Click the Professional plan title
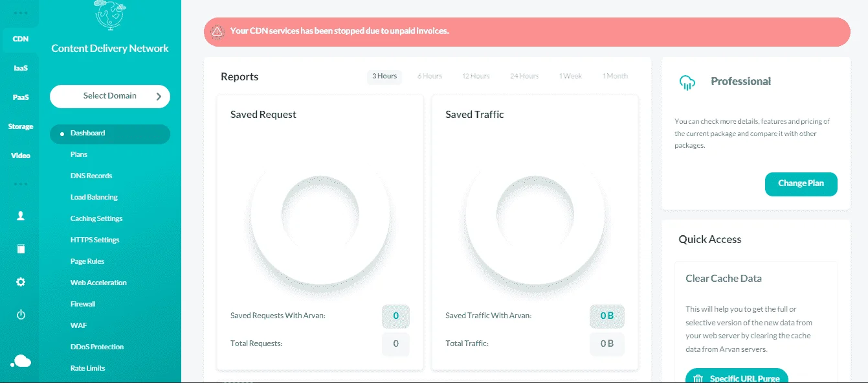Viewport: 868px width, 383px height. 741,82
